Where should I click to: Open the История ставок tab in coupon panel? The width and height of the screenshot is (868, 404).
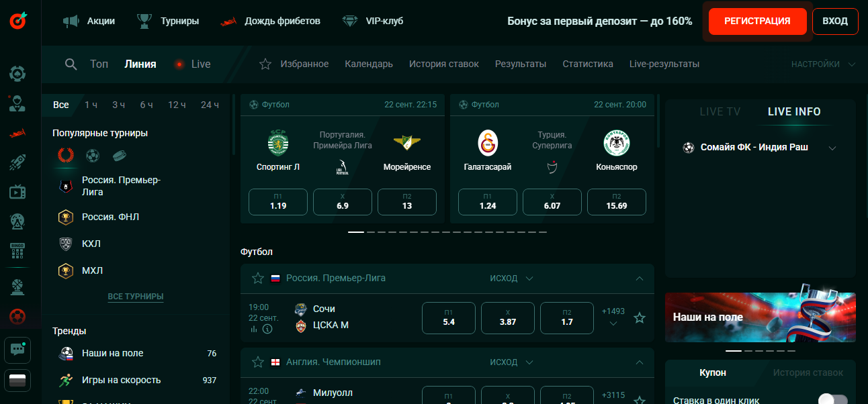[x=808, y=372]
